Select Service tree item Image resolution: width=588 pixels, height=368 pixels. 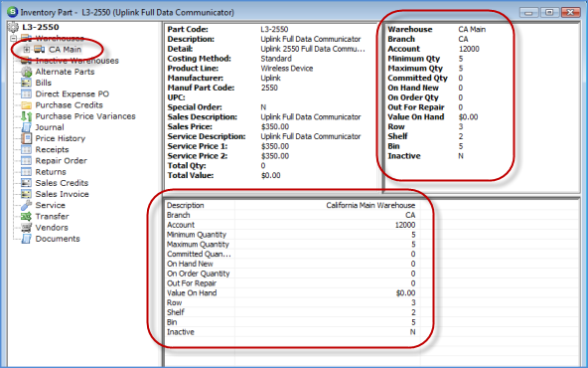[51, 205]
